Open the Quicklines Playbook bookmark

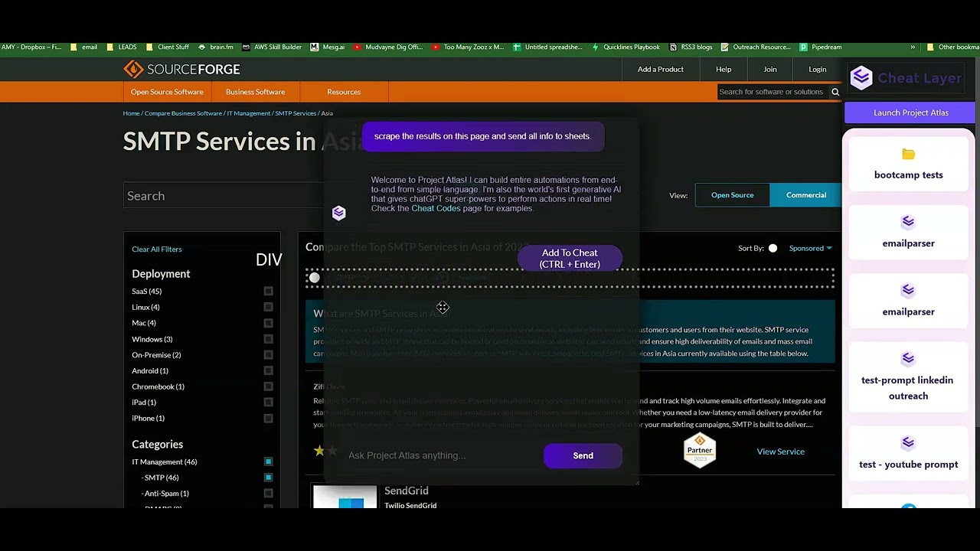coord(626,47)
